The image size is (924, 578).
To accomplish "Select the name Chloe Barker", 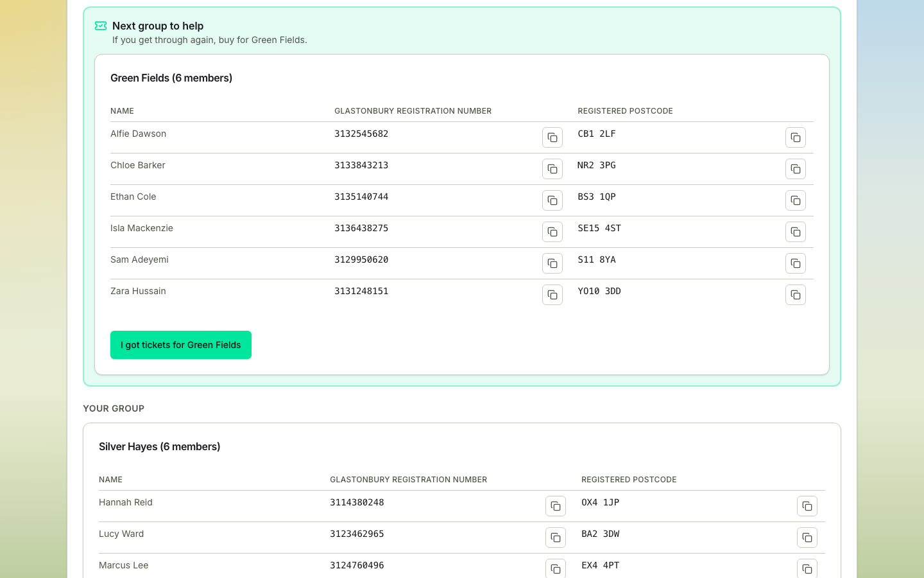I will click(138, 165).
